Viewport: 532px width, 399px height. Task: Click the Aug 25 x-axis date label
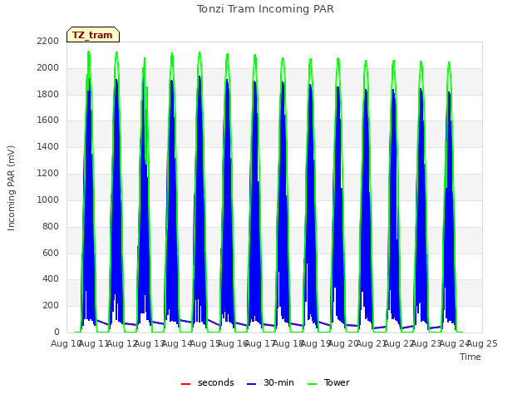click(482, 343)
